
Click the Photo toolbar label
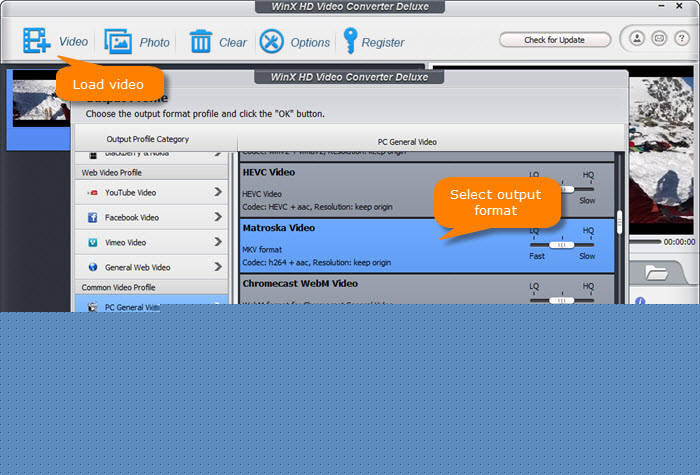(x=154, y=42)
